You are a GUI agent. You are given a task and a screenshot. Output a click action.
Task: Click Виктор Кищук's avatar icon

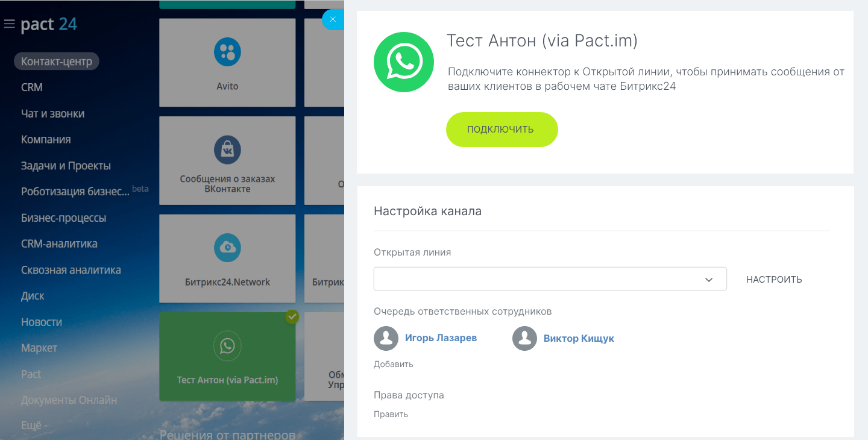click(x=524, y=339)
